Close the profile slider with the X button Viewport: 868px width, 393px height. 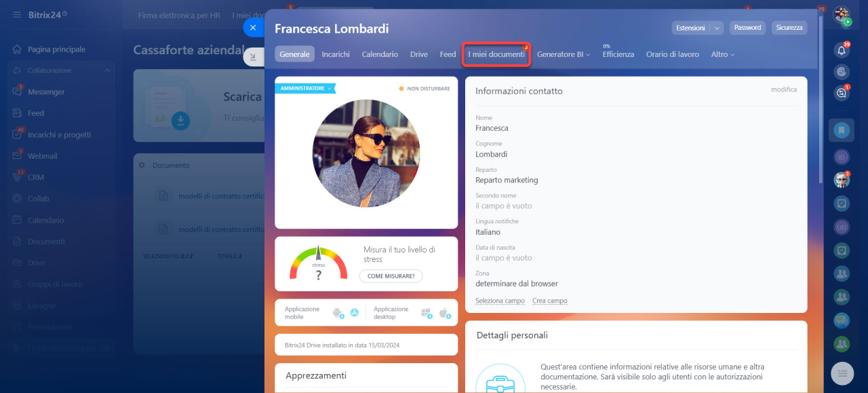[253, 28]
